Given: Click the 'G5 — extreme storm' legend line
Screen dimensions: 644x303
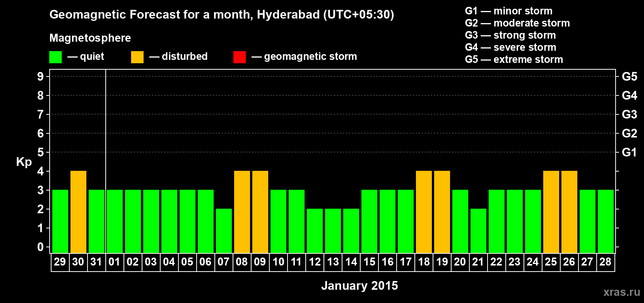Looking at the screenshot, I should pyautogui.click(x=514, y=59).
